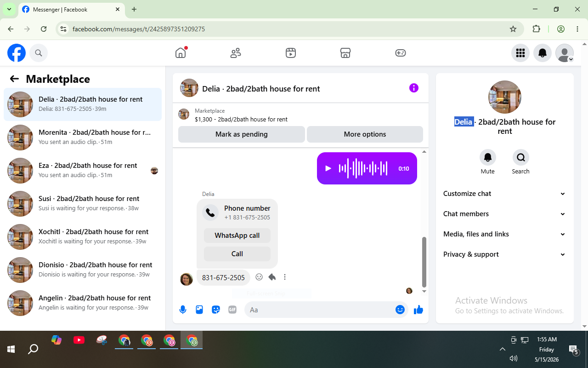Search in conversation with magnifier icon
The height and width of the screenshot is (368, 588).
[521, 157]
